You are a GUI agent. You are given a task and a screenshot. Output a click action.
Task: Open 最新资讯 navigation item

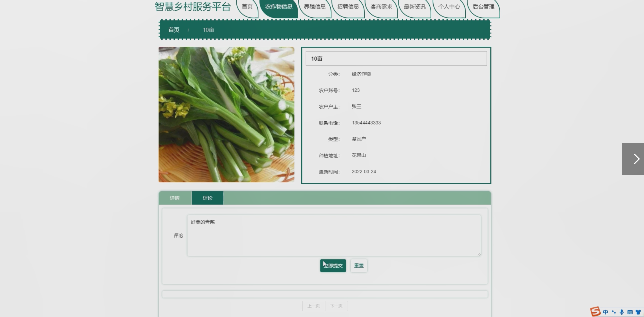click(x=415, y=7)
